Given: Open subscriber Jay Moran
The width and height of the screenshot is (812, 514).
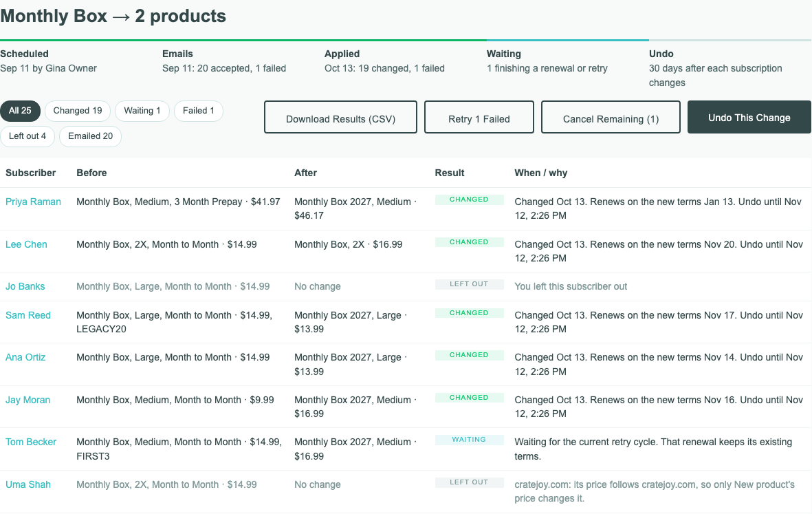Looking at the screenshot, I should pos(28,400).
